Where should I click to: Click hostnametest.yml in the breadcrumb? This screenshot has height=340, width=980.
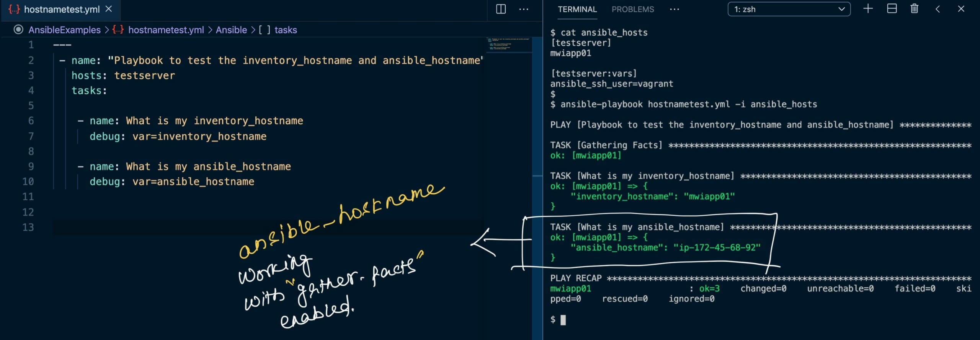(166, 30)
